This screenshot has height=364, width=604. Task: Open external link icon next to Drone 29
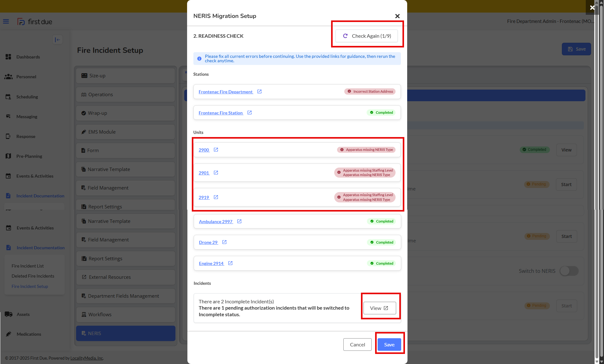pos(224,242)
